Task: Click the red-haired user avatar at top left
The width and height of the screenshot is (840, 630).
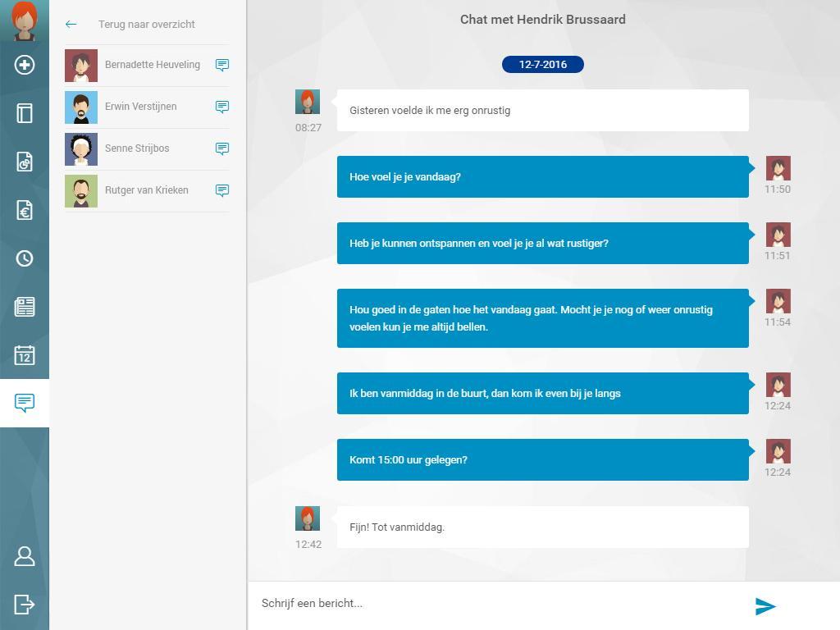Action: [x=24, y=21]
